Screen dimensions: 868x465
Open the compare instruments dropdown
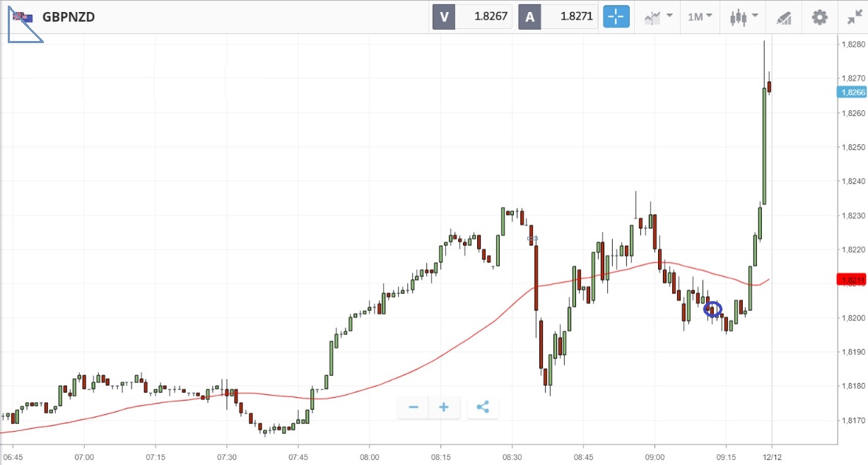657,16
